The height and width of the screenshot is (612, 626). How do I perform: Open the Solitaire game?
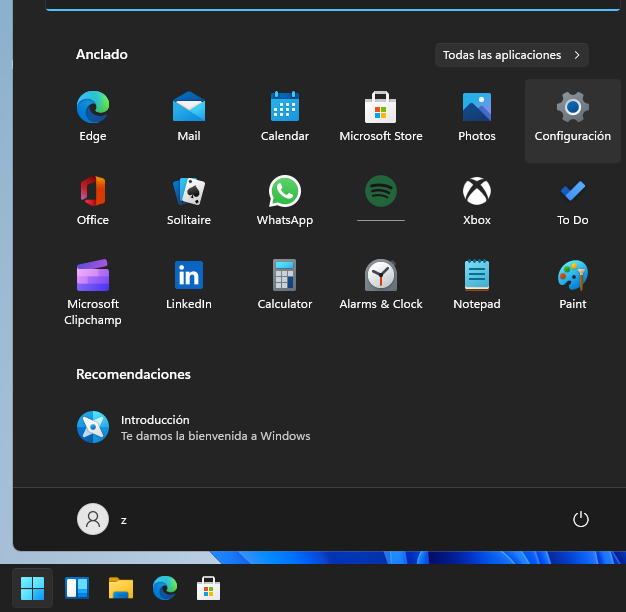[x=189, y=200]
